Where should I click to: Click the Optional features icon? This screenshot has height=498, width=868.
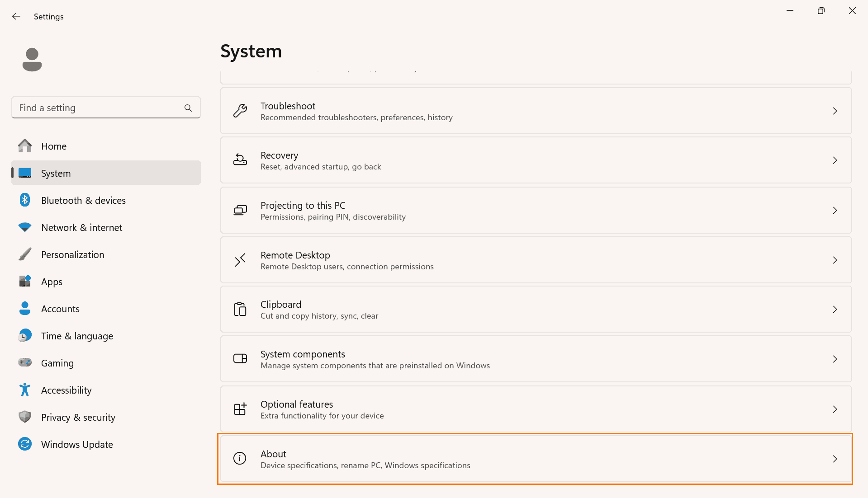240,409
